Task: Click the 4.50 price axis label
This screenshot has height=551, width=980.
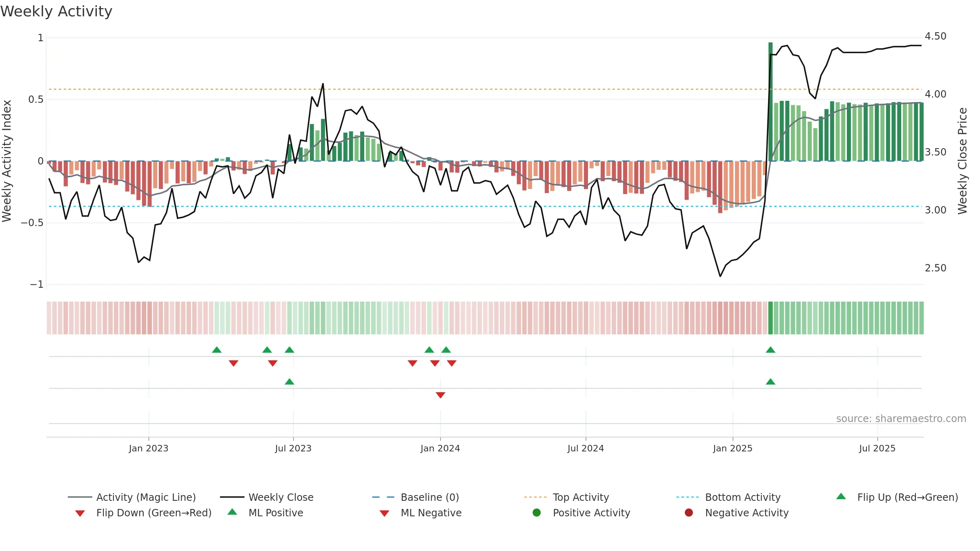Action: pos(935,36)
